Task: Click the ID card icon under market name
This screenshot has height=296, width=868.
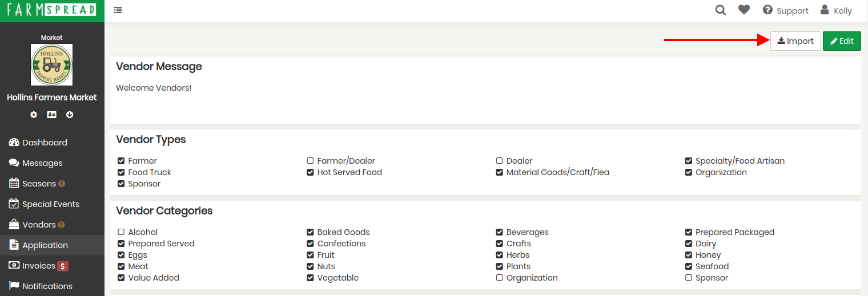Action: pyautogui.click(x=51, y=115)
